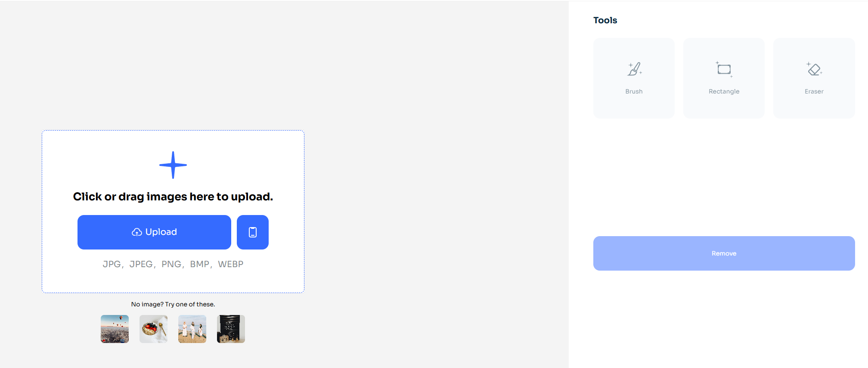The height and width of the screenshot is (368, 868).
Task: Click the Remove button
Action: [x=723, y=253]
